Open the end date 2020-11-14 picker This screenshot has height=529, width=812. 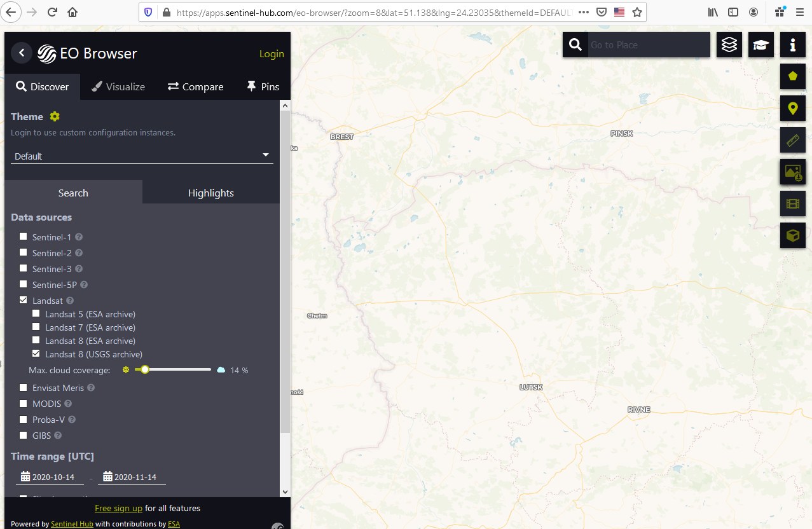(x=130, y=477)
